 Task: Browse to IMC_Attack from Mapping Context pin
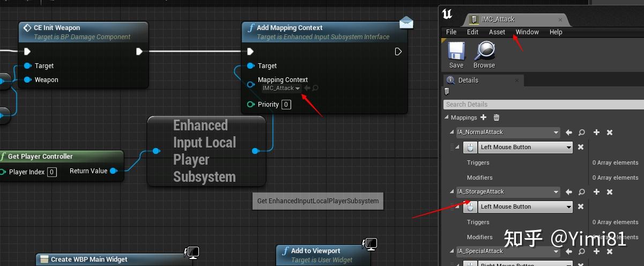point(315,88)
